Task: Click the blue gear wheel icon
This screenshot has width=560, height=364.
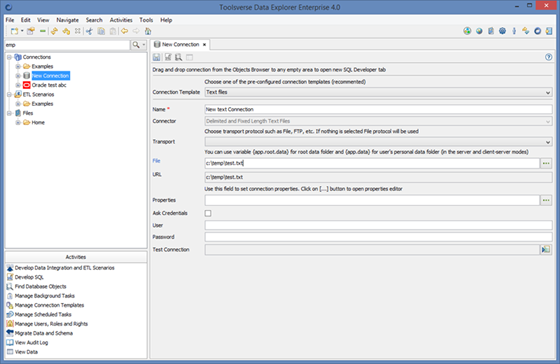Action: (x=502, y=31)
